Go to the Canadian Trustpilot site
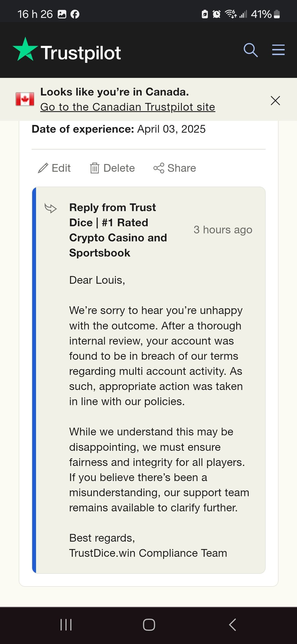Screen dimensions: 297x644 point(128,107)
